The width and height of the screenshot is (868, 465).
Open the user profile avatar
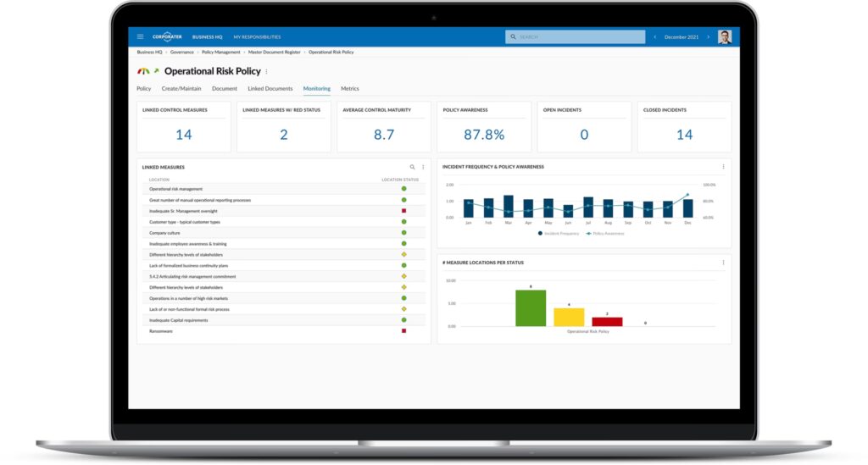pos(724,36)
